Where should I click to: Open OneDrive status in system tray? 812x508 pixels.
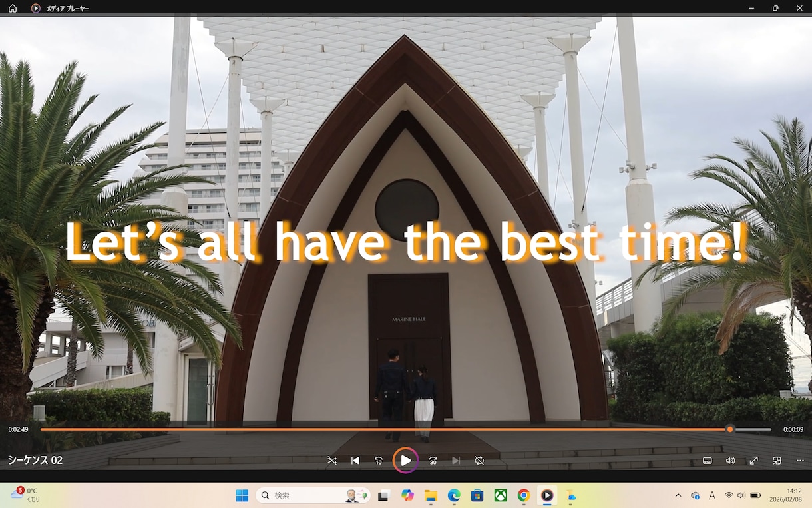click(695, 495)
